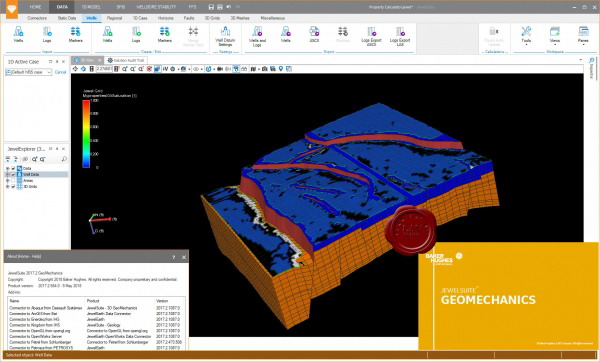Select Connector to Petrel from Schlumberger row
This screenshot has width=600, height=362.
(x=96, y=342)
